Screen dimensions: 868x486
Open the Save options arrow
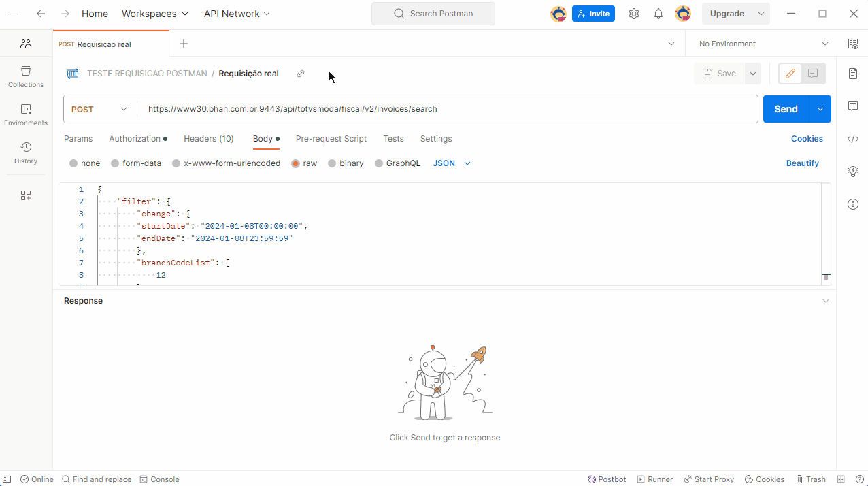pyautogui.click(x=752, y=74)
